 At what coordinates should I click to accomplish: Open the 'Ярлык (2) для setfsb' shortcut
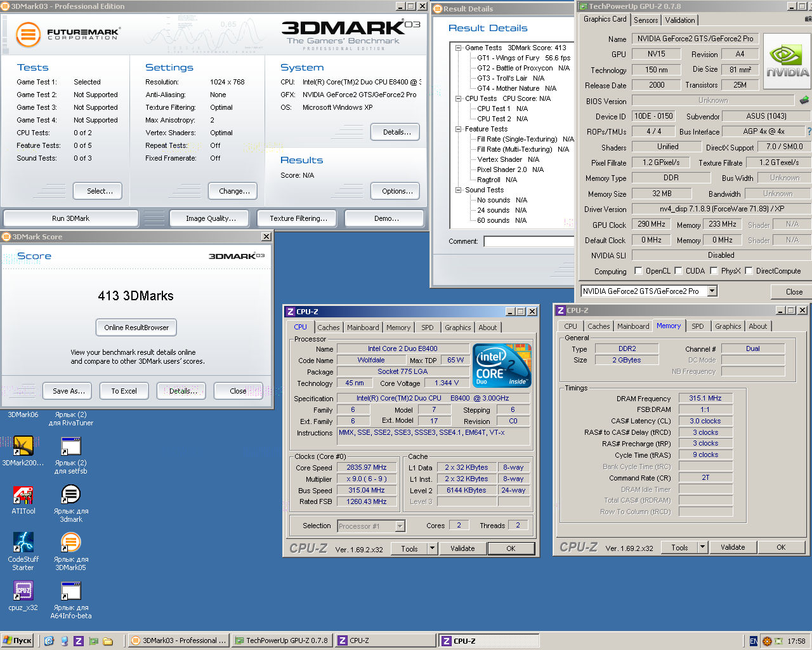pos(70,456)
